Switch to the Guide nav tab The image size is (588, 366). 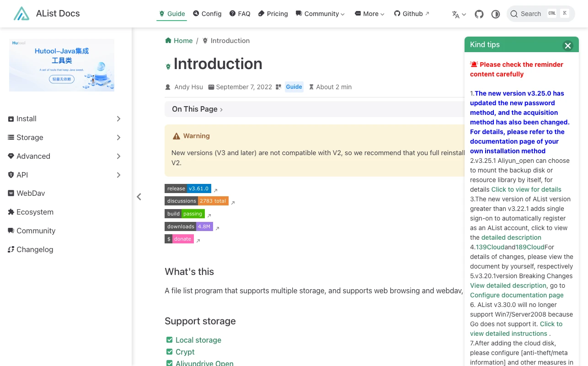point(172,14)
